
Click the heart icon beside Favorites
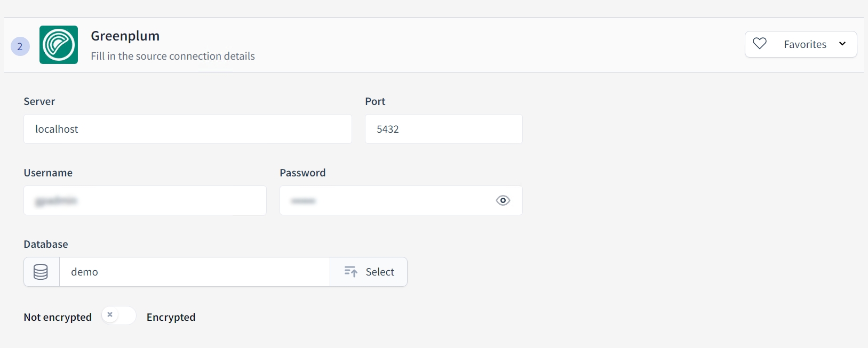(760, 44)
